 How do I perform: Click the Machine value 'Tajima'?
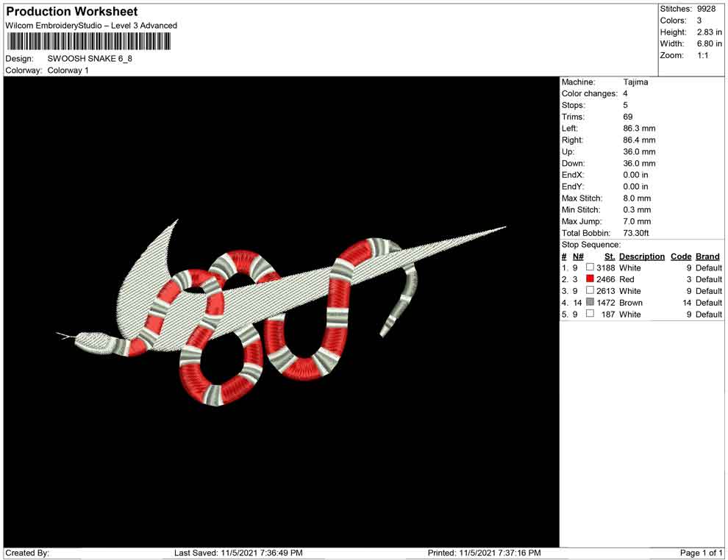point(635,82)
